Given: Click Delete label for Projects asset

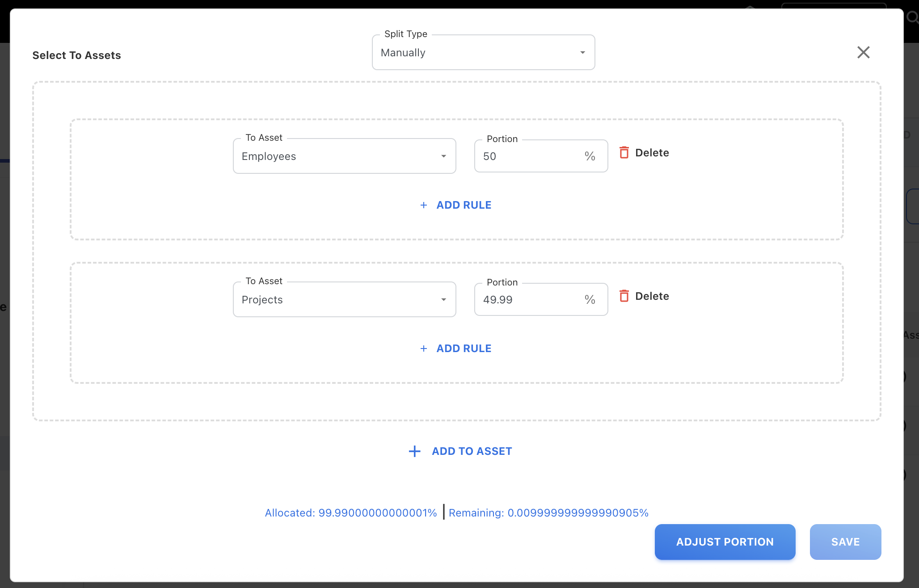Looking at the screenshot, I should click(x=652, y=296).
